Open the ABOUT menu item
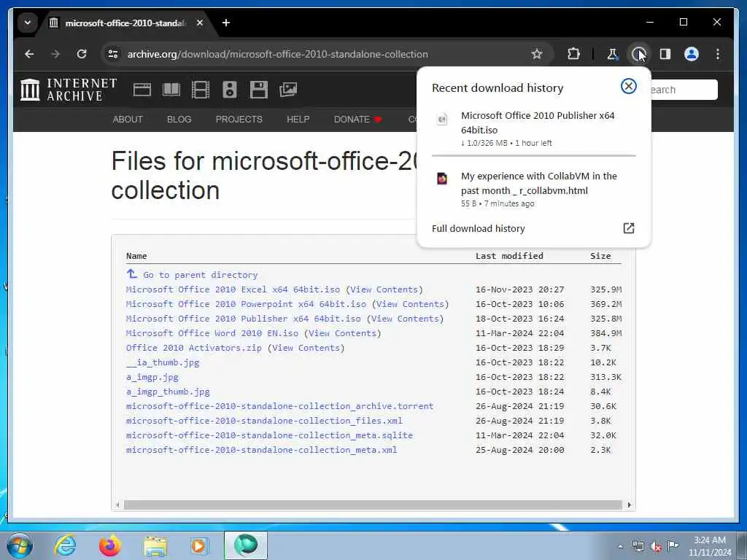Image resolution: width=747 pixels, height=560 pixels. pos(128,120)
